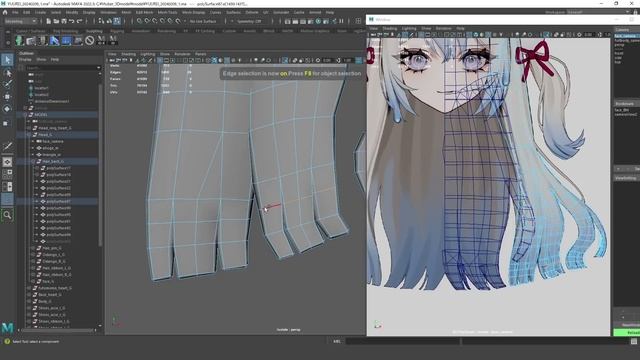Toggle Snap to Points magnet

pos(155,21)
